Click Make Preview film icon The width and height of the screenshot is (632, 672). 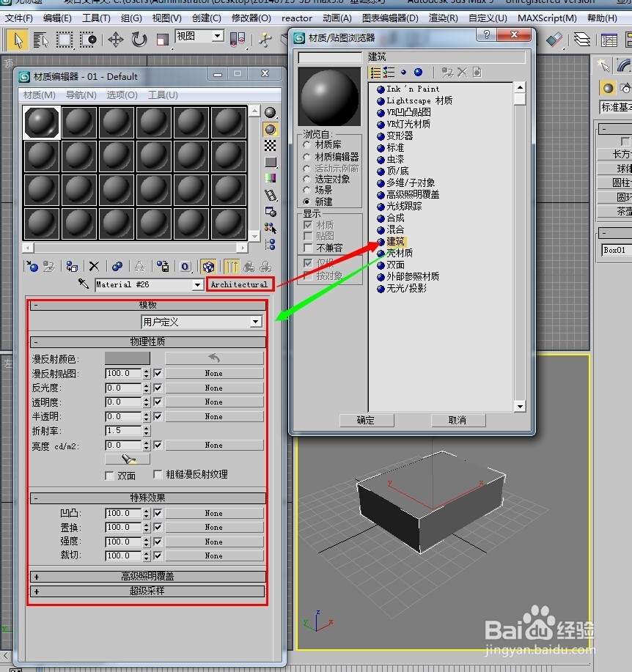270,195
